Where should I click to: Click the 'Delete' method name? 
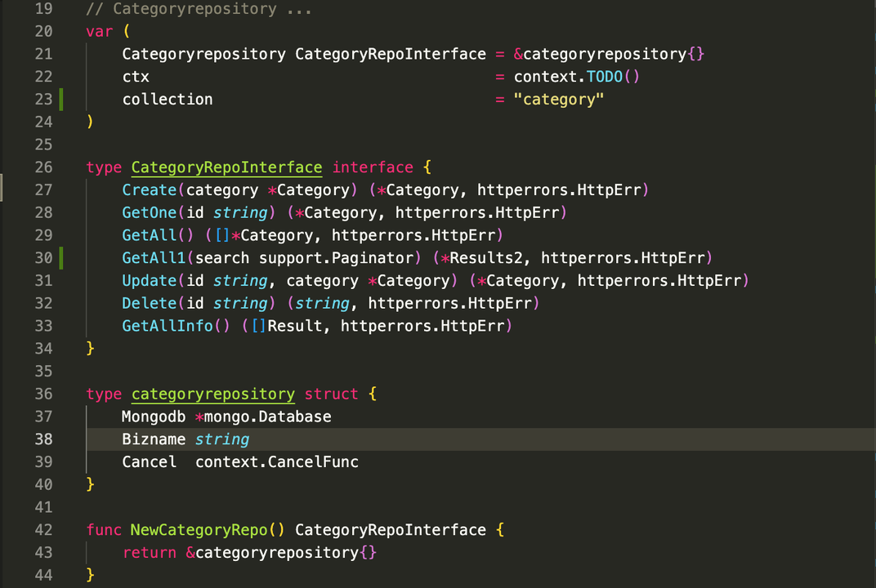(150, 303)
